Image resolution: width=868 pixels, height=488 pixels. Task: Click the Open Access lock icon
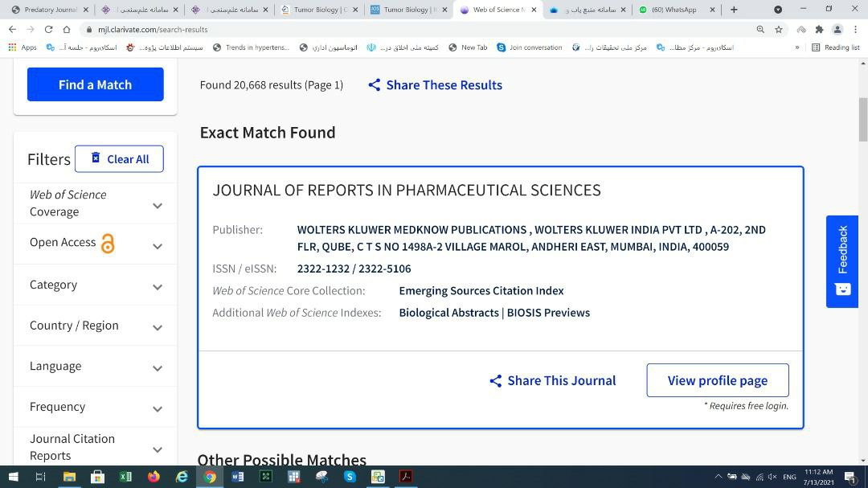click(108, 243)
